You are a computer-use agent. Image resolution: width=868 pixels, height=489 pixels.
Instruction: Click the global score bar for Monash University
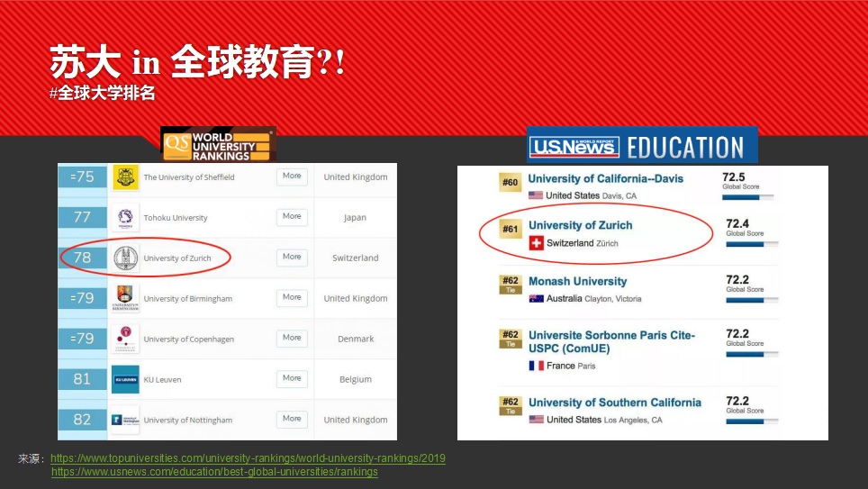point(752,300)
